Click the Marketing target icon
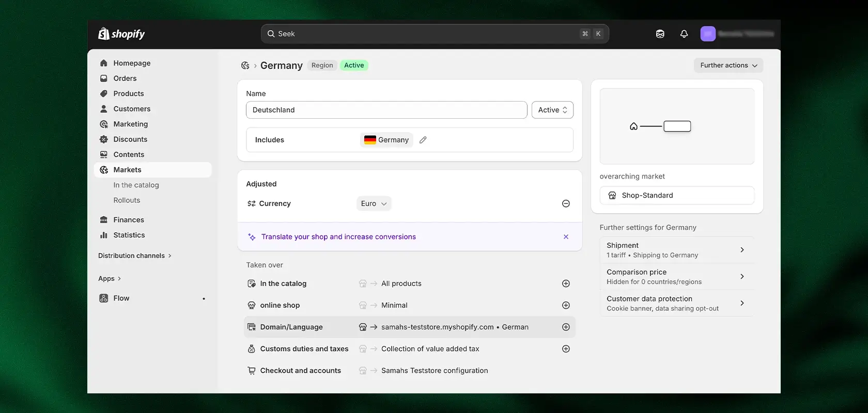 104,124
